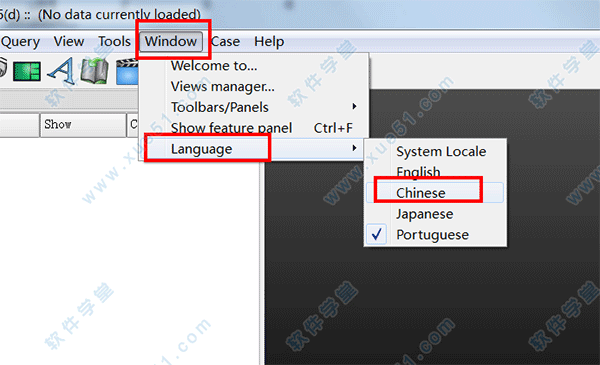The image size is (600, 365).
Task: Open the Tools menu
Action: click(114, 41)
